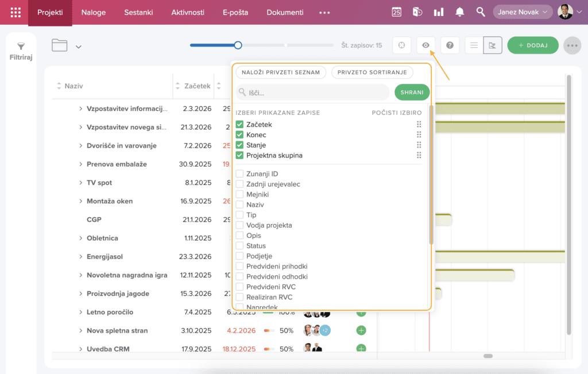Image resolution: width=588 pixels, height=374 pixels.
Task: Expand the Dvorišče in varovanje project row
Action: click(x=81, y=146)
